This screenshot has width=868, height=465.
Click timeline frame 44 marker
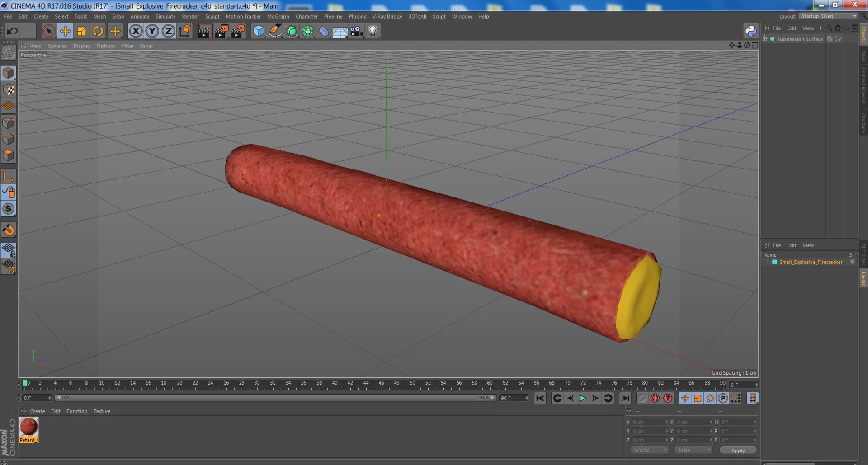[366, 384]
